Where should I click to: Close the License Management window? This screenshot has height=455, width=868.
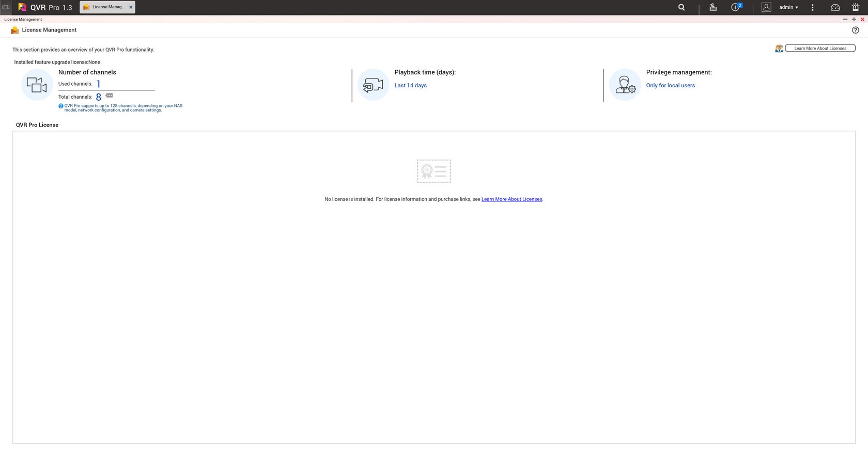(862, 19)
